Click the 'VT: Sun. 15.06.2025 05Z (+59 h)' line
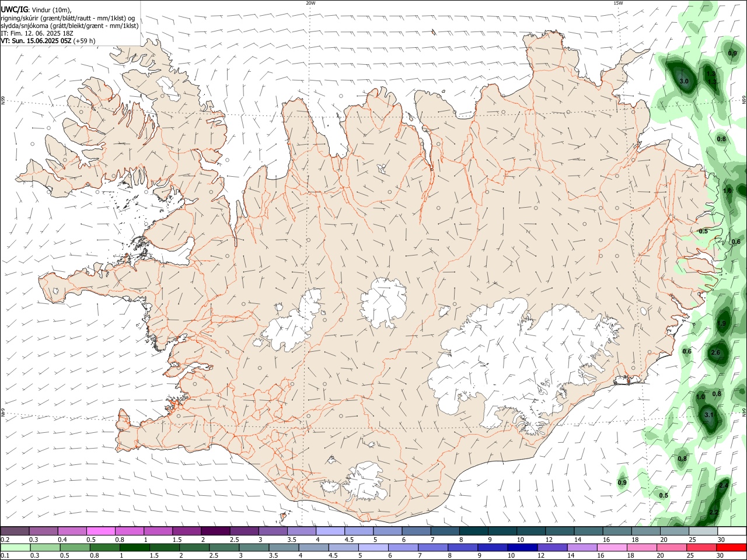Viewport: 747px width, 560px height. [48, 41]
